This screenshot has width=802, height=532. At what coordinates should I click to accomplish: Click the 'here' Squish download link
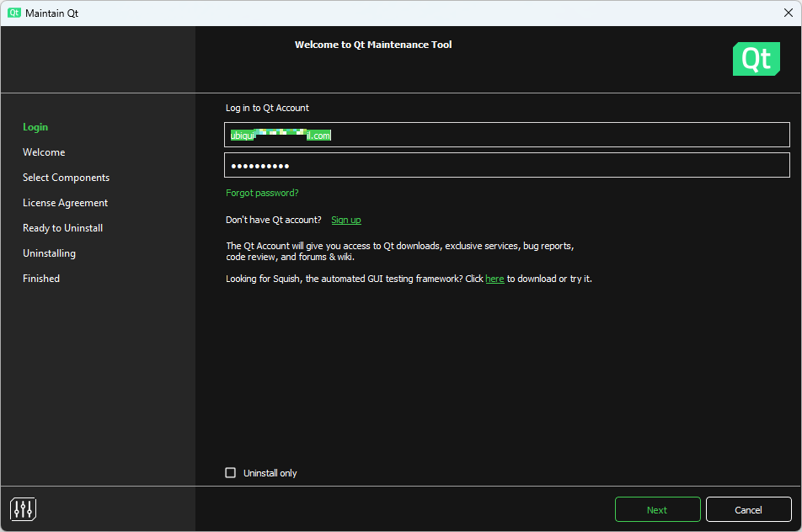tap(495, 279)
